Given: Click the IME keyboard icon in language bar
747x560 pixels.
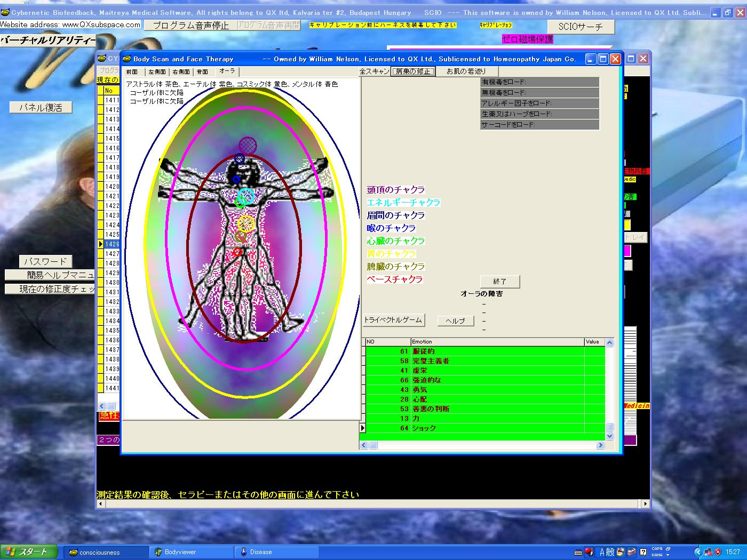Looking at the screenshot, I should 577,552.
